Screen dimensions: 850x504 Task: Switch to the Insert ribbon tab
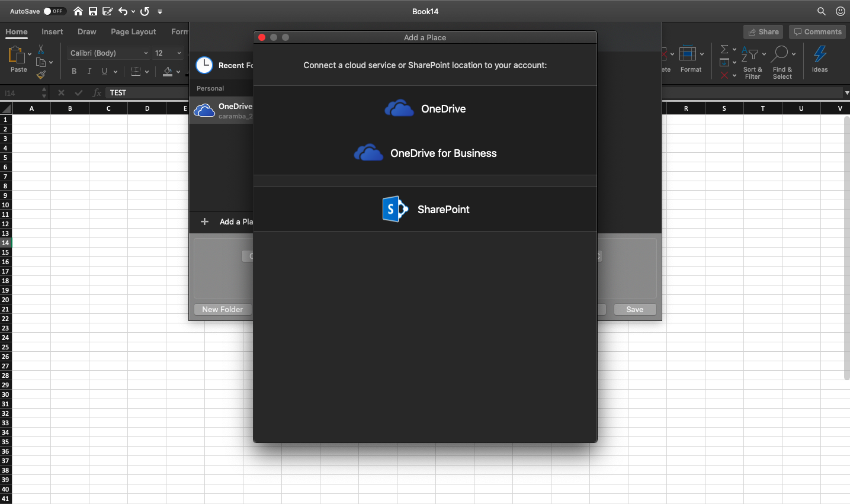point(52,32)
